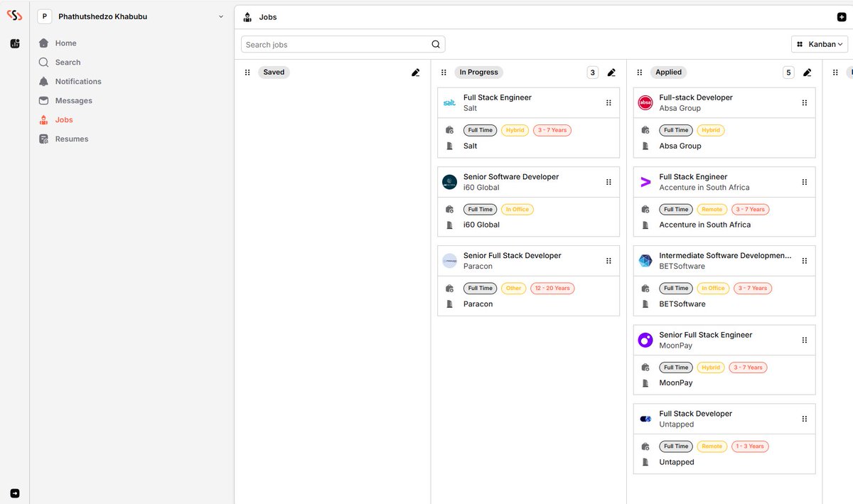Click the grip handle on Untapped card
The width and height of the screenshot is (853, 504).
(x=805, y=419)
